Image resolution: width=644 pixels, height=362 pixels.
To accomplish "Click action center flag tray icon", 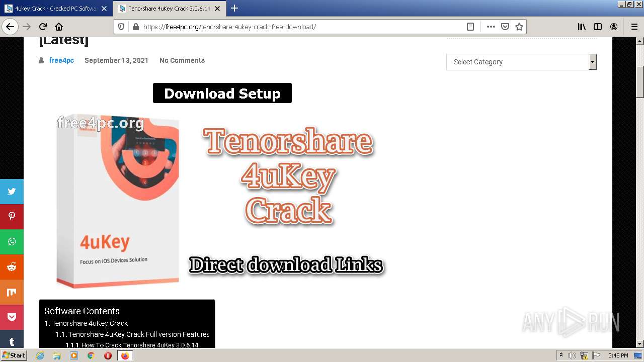I will (596, 355).
